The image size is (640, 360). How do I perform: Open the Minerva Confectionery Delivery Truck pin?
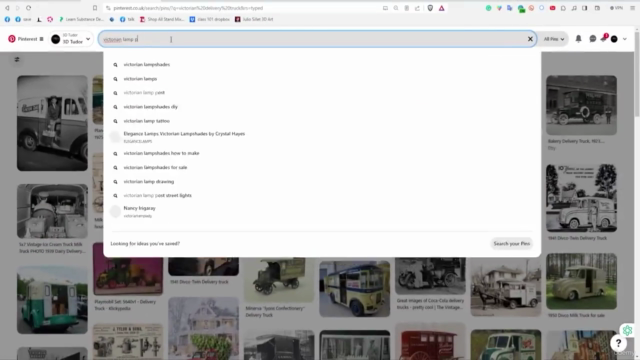pos(279,280)
